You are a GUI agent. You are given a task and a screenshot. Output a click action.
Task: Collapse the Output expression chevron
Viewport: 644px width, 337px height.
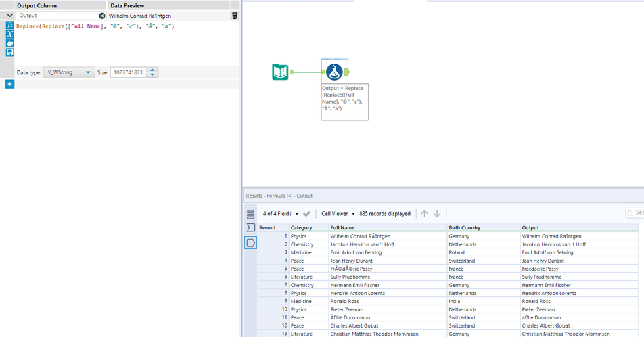click(10, 16)
